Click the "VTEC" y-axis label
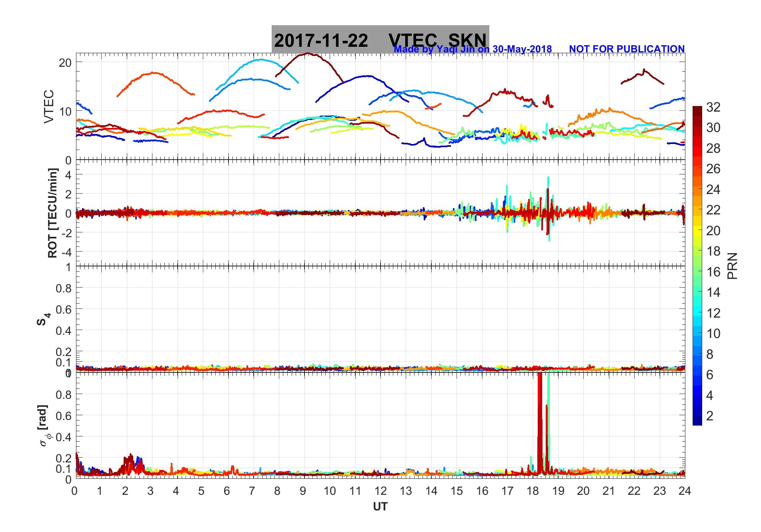761x532 pixels. tap(49, 106)
